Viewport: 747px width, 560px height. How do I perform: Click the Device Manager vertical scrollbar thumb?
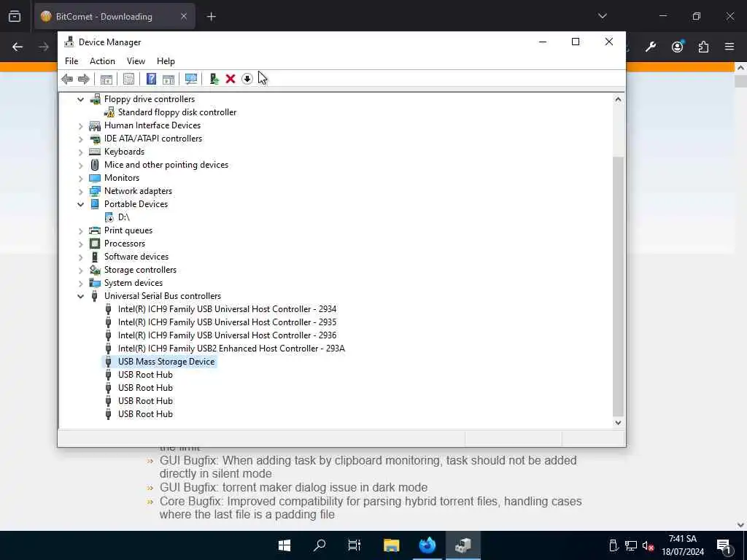pyautogui.click(x=618, y=286)
